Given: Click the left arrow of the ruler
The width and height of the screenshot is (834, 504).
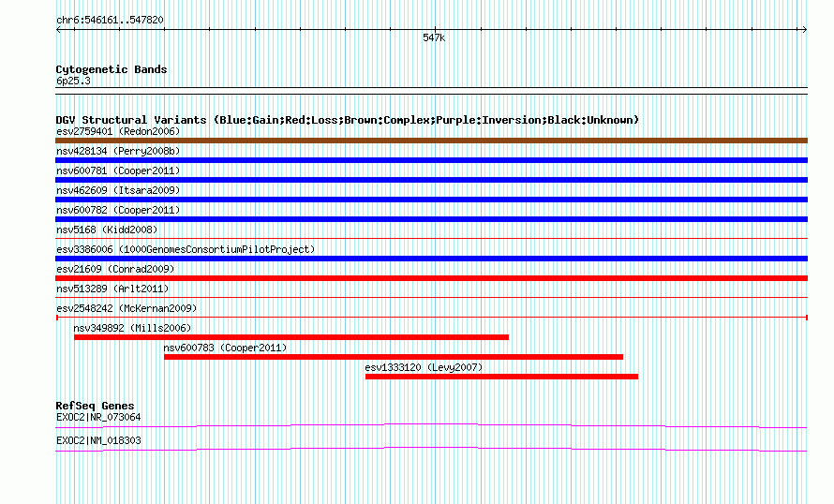Looking at the screenshot, I should click(58, 30).
